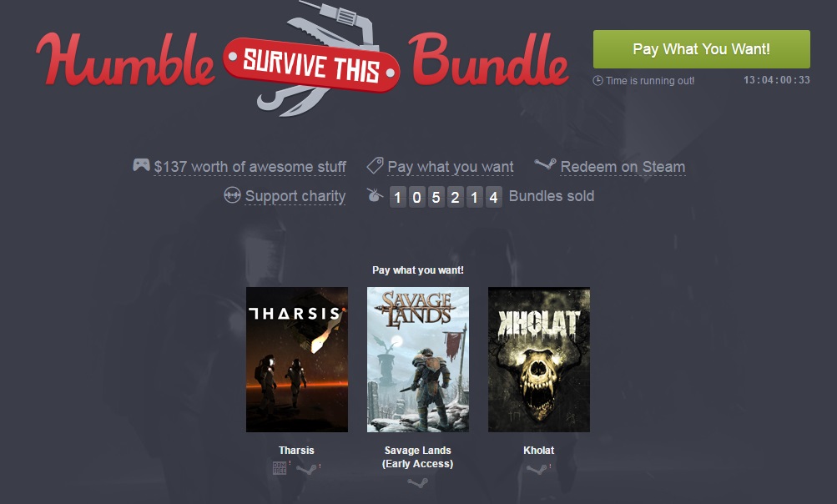This screenshot has height=504, width=837.
Task: Click the Steam icon beside Redeem on Steam
Action: (545, 164)
